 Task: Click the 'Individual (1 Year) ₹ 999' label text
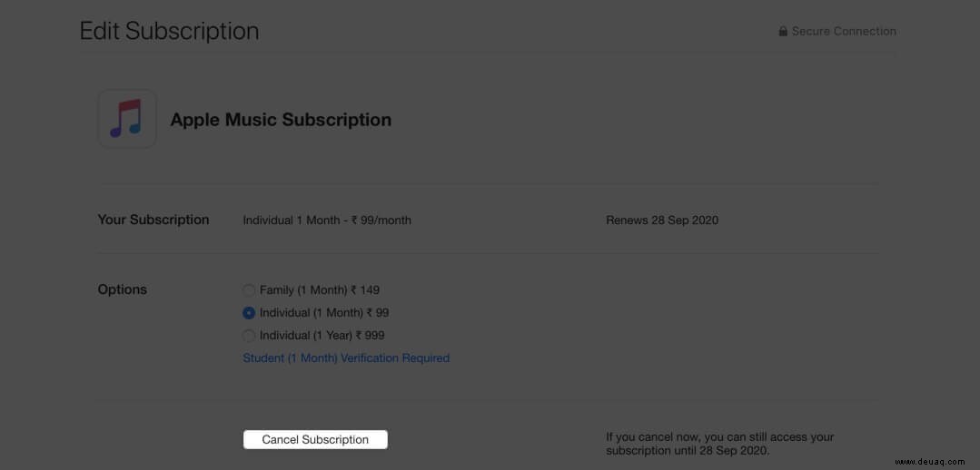point(322,336)
